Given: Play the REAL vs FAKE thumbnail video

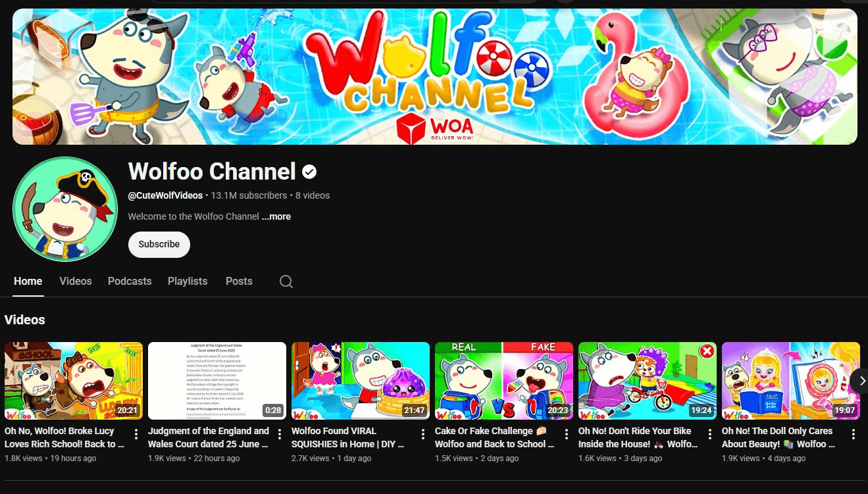Looking at the screenshot, I should [504, 381].
